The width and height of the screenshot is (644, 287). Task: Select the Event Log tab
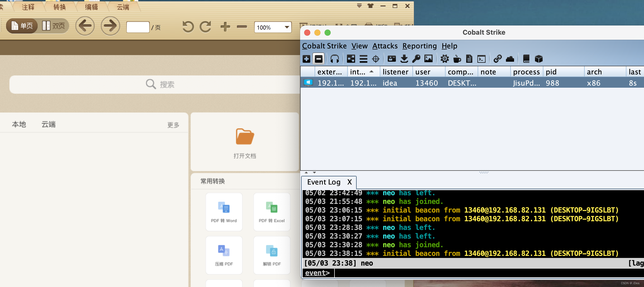click(324, 182)
